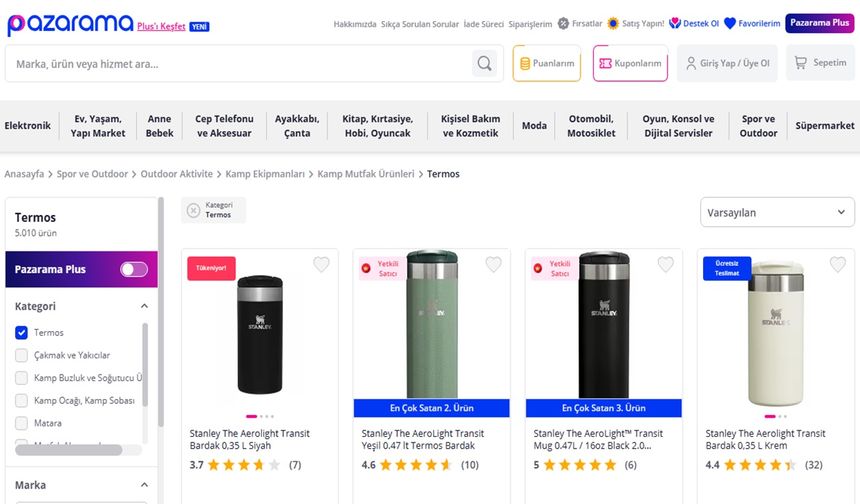
Task: Collapse the Kategori filter section
Action: point(143,307)
